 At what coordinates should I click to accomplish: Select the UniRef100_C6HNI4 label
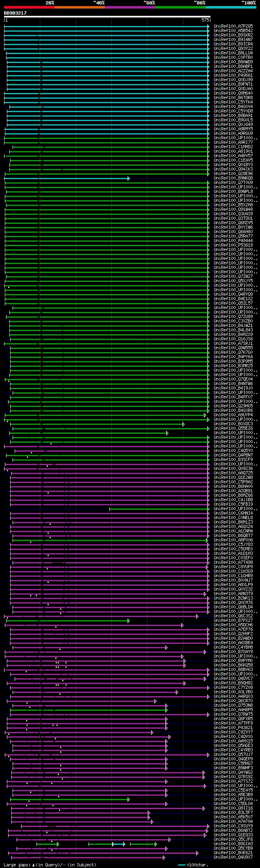click(x=233, y=513)
